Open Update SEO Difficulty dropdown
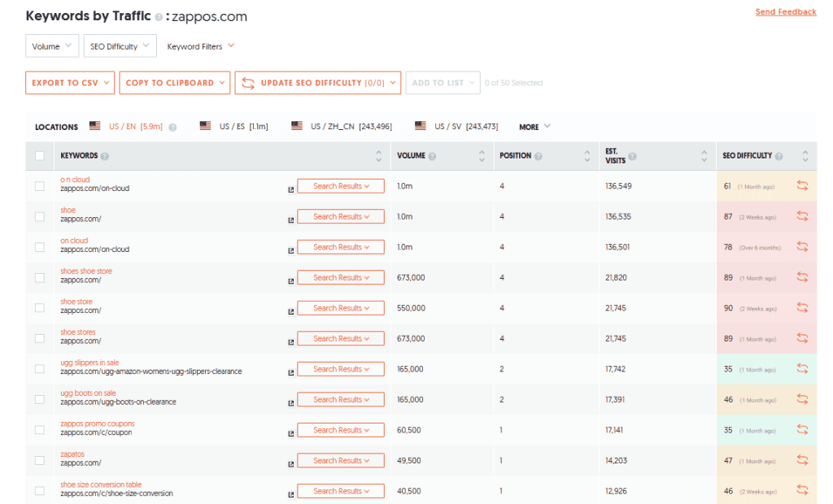 [318, 83]
